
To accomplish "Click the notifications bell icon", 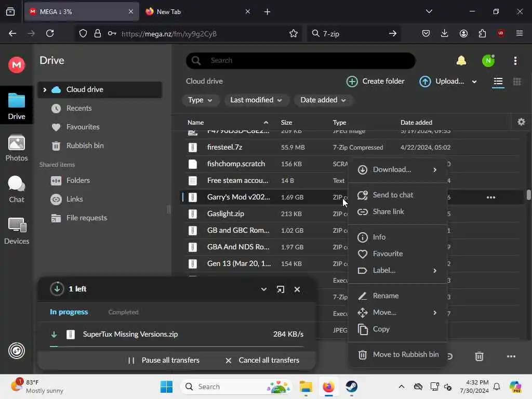I will tap(461, 61).
